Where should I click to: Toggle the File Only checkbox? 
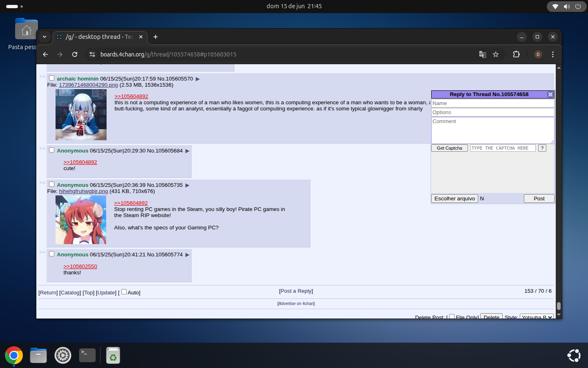coord(452,317)
